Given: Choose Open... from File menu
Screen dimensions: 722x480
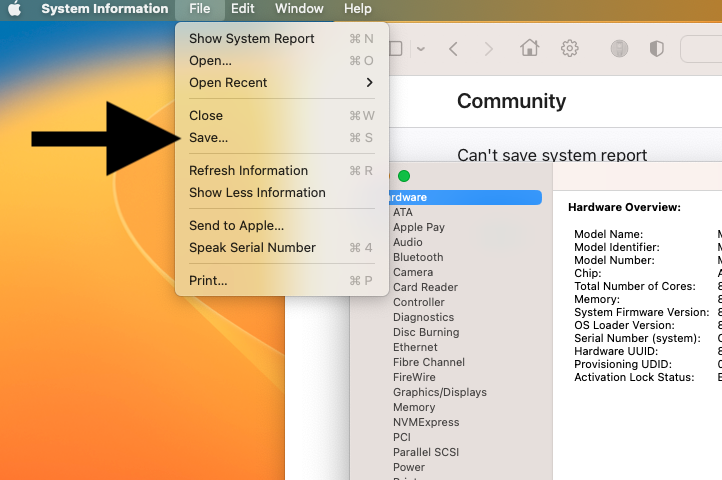Looking at the screenshot, I should (282, 61).
